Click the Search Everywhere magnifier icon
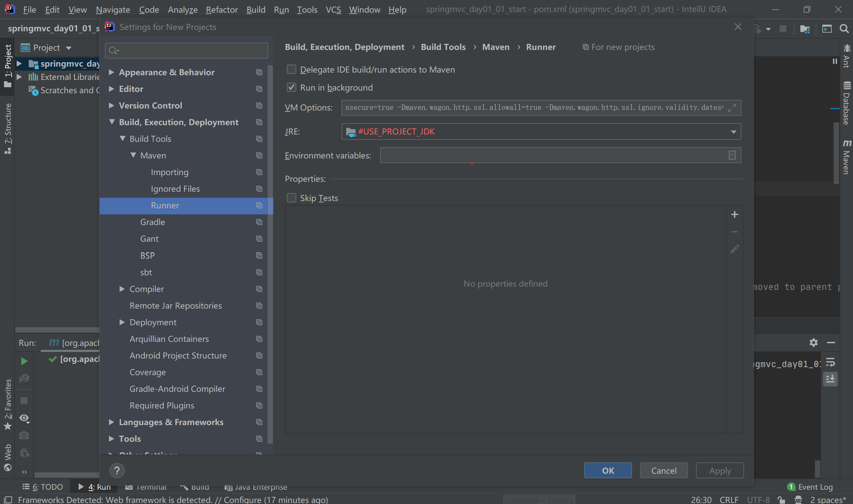The width and height of the screenshot is (853, 504). pyautogui.click(x=844, y=29)
